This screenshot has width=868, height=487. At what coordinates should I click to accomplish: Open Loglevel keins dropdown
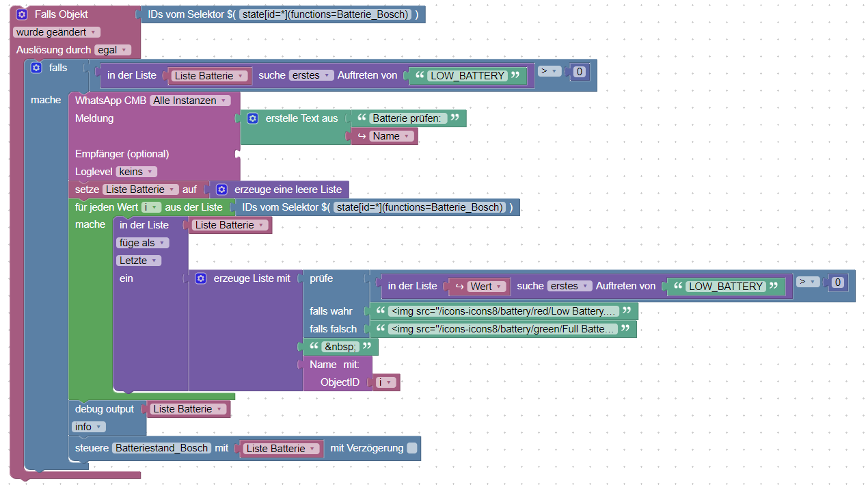coord(137,172)
